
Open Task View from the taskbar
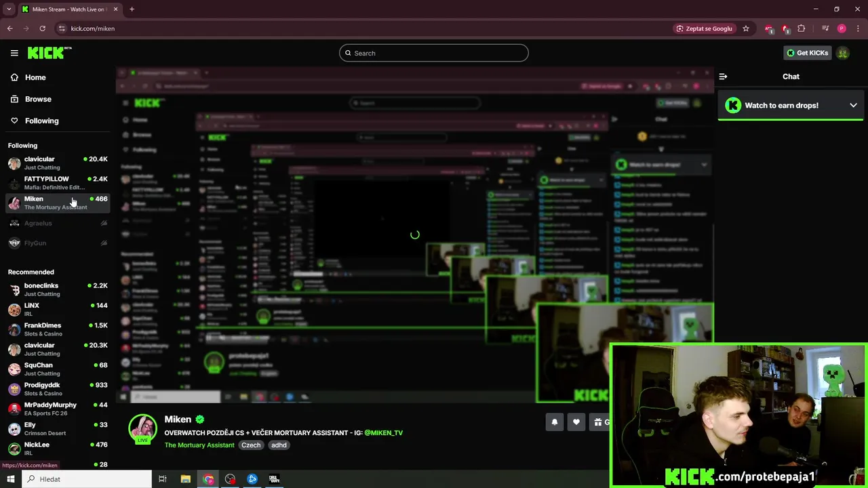[x=163, y=479]
